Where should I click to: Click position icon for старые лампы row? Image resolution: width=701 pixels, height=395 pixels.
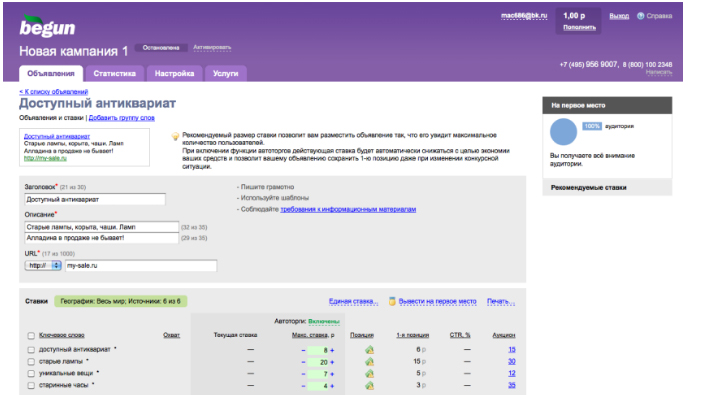tap(369, 361)
